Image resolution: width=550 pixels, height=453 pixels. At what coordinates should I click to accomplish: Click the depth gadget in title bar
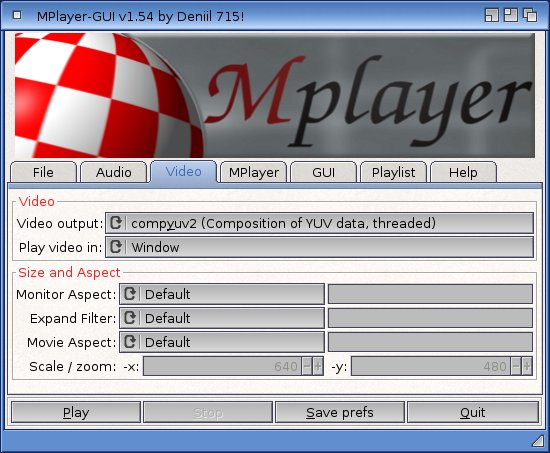pos(530,15)
